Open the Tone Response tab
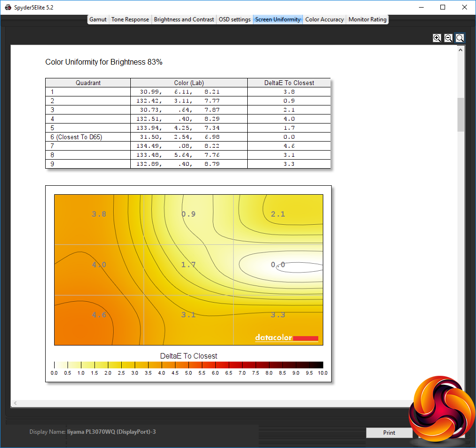The height and width of the screenshot is (448, 476). coord(130,19)
